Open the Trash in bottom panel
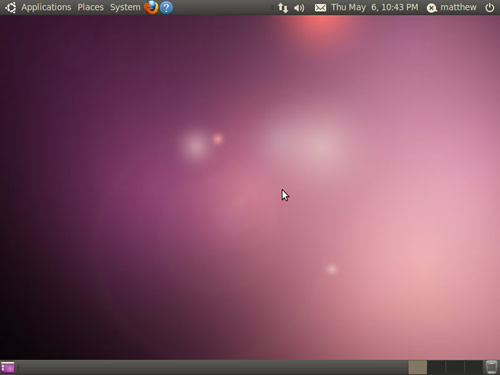 [491, 367]
